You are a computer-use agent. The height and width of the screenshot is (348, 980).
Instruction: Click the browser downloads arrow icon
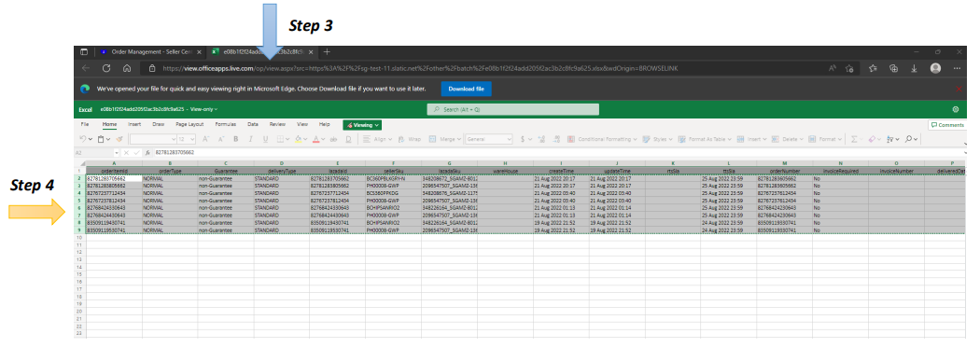click(x=914, y=68)
